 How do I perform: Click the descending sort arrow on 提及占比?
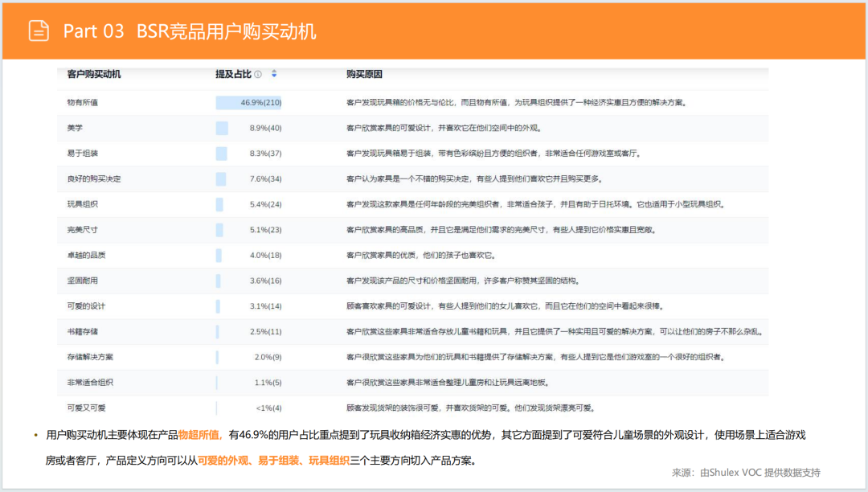tap(274, 76)
